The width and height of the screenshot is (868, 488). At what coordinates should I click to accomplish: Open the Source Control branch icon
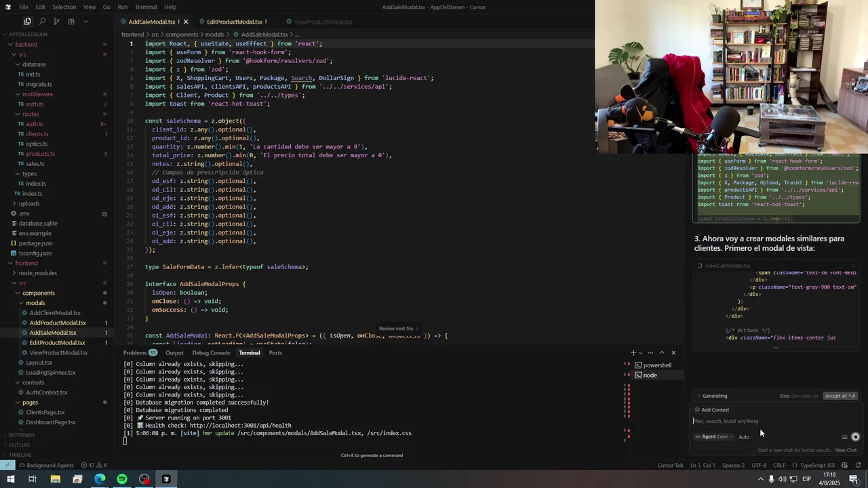point(56,22)
